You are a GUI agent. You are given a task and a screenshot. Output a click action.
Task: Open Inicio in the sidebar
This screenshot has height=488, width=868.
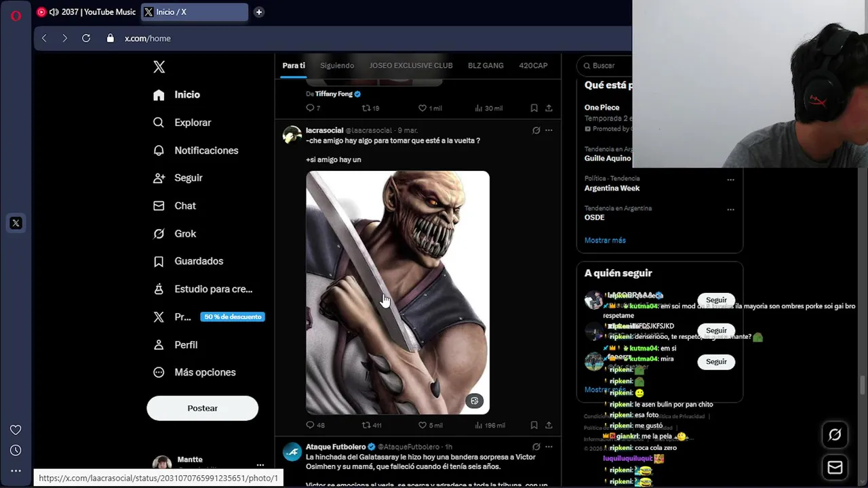(176, 95)
